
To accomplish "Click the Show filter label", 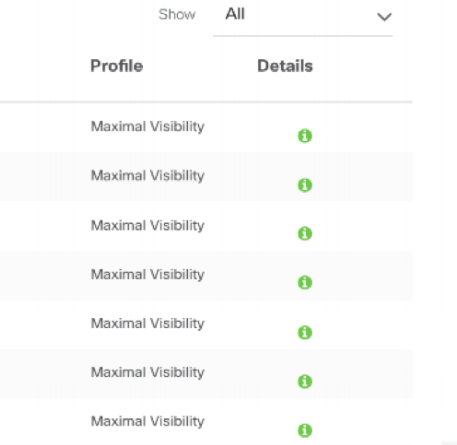I will [177, 15].
